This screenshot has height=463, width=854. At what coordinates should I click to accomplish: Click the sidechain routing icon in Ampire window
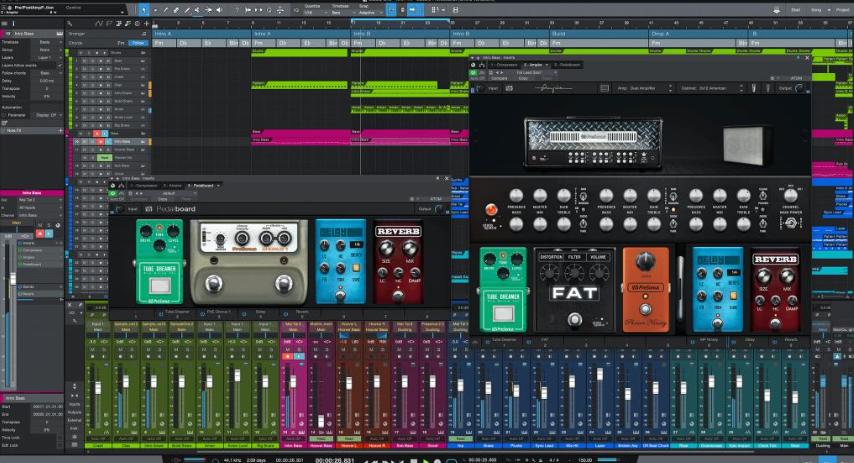(483, 65)
